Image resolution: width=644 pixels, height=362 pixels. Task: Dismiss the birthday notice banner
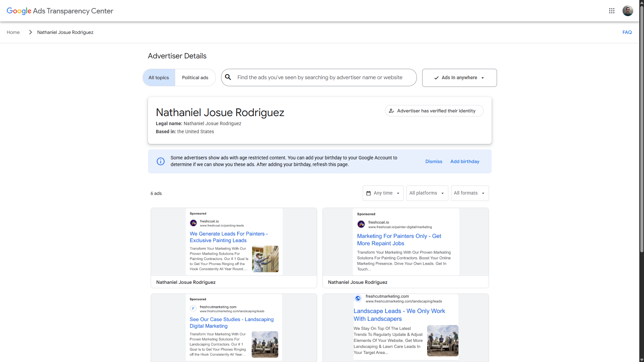tap(434, 161)
